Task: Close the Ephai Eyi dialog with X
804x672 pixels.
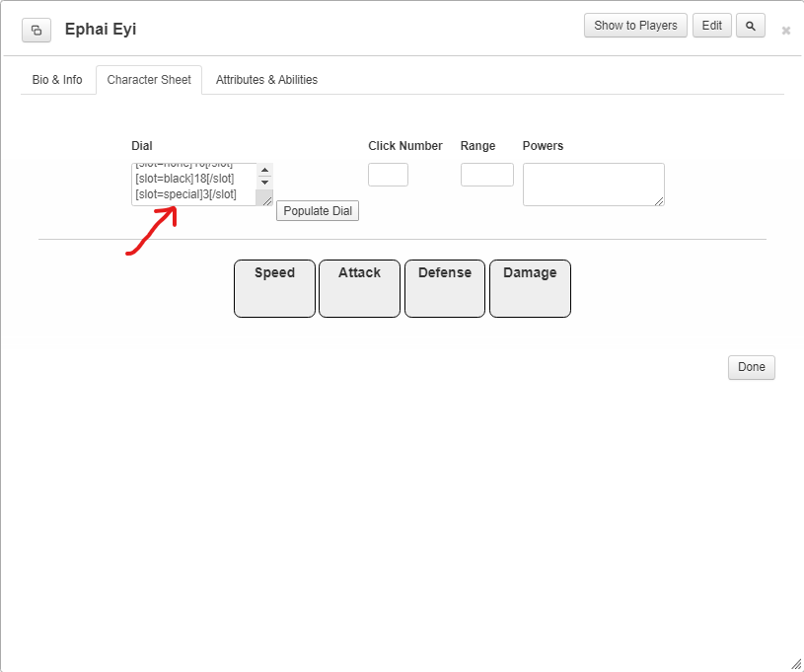Action: (x=785, y=31)
